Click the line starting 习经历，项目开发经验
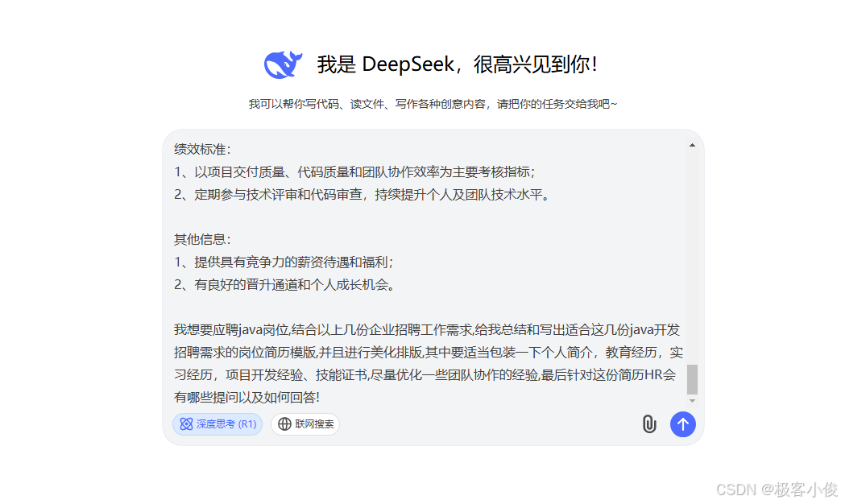 point(425,375)
